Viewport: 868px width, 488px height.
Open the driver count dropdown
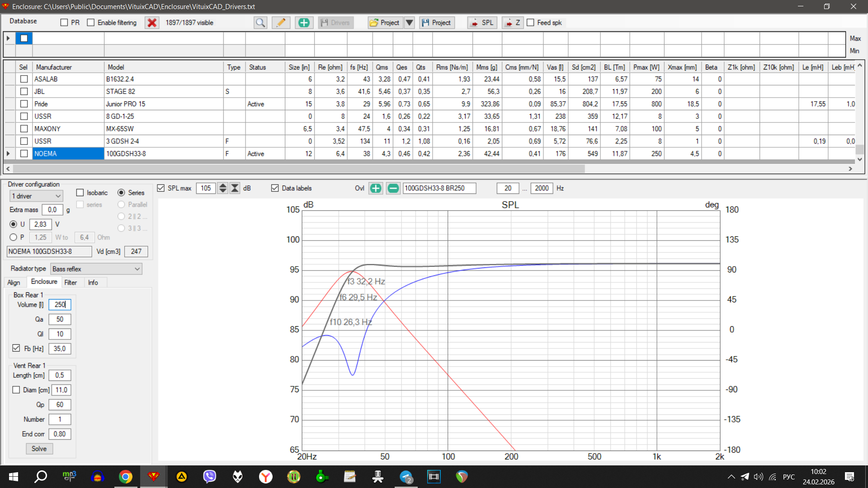click(36, 196)
